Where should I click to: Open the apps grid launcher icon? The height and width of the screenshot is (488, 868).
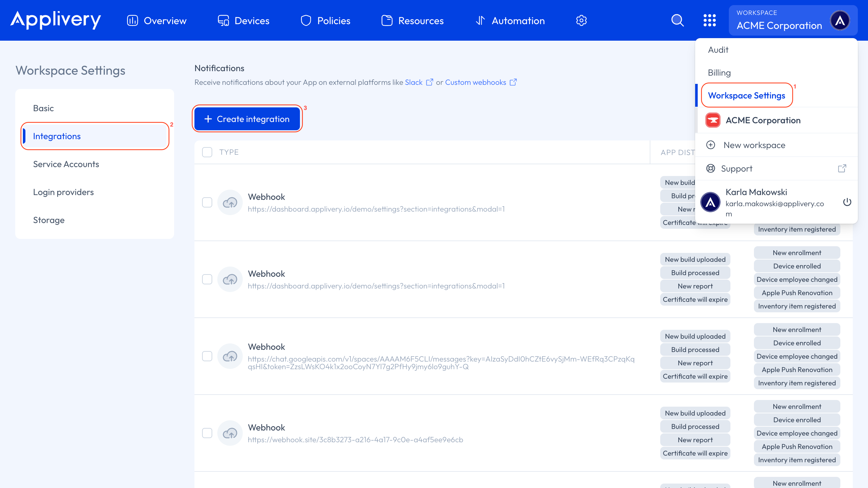(710, 20)
